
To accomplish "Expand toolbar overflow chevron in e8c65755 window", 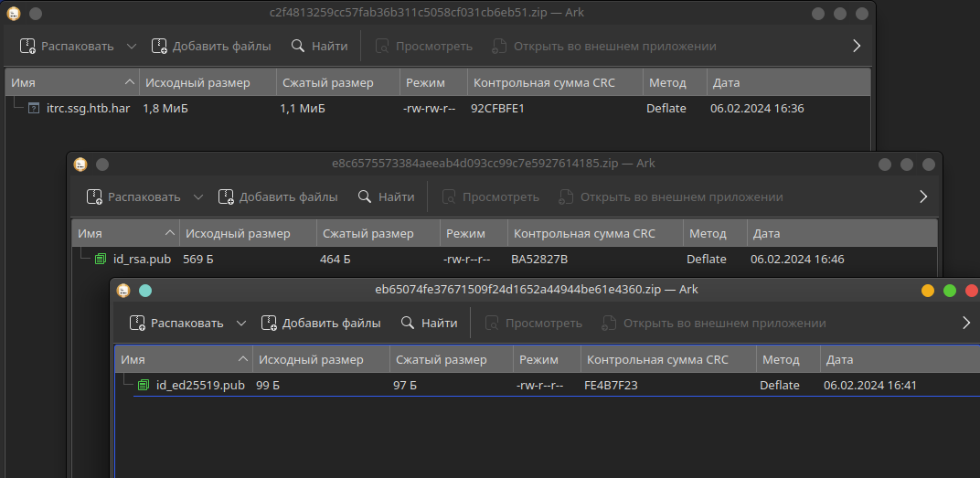I will (x=923, y=197).
